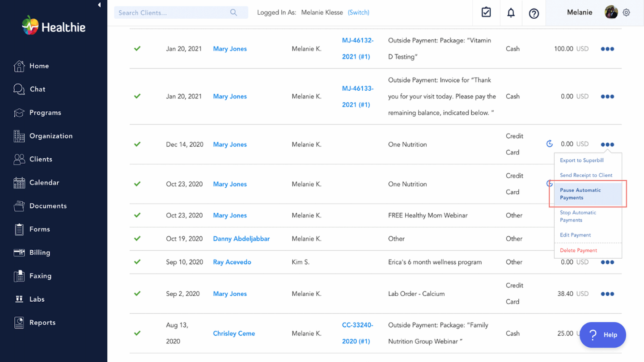Select Export to Superbill option
Screen dimensions: 644x362
[581, 160]
